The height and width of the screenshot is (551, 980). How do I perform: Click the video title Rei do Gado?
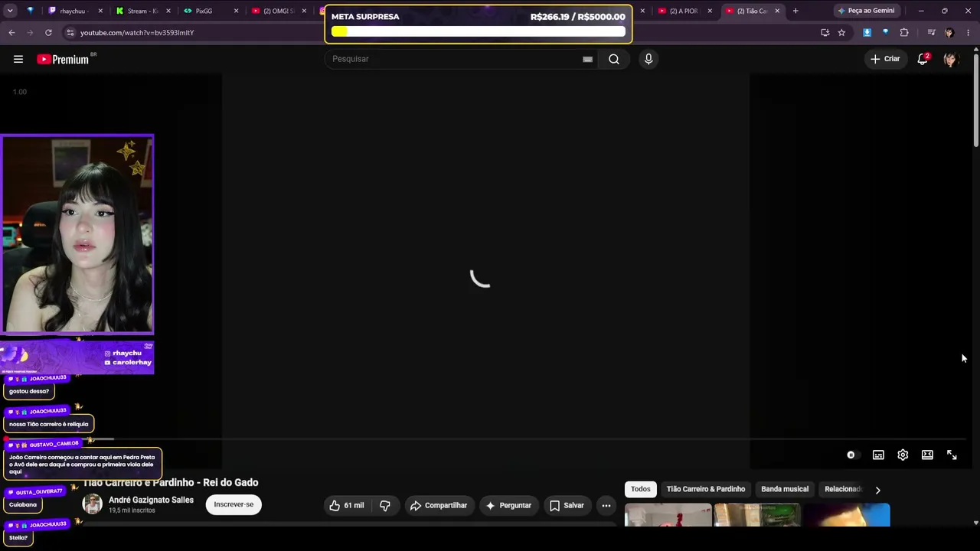coord(171,482)
